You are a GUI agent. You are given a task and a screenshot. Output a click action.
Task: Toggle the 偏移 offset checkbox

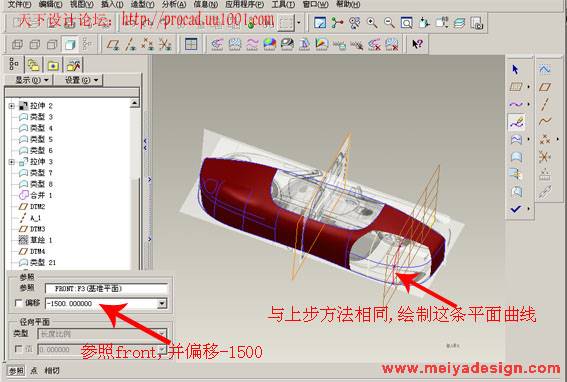coord(18,303)
